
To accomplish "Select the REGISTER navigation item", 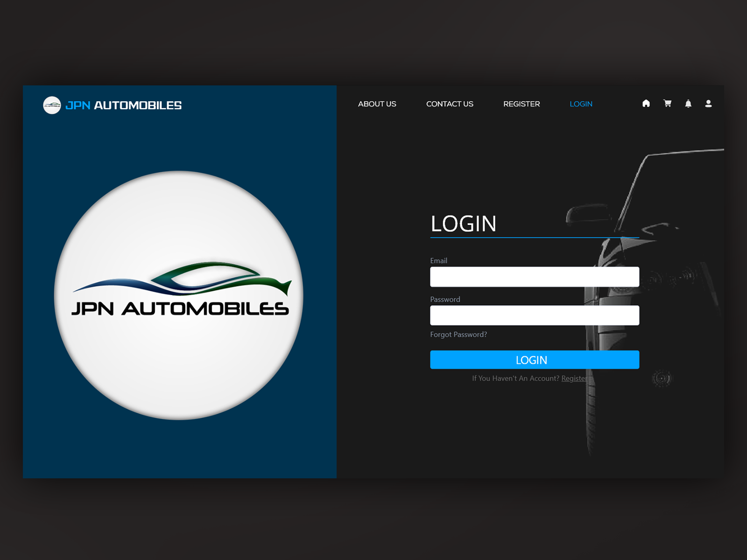I will [521, 104].
